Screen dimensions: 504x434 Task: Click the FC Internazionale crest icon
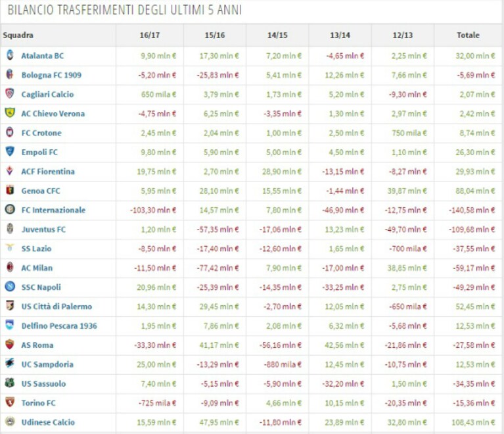click(x=10, y=210)
